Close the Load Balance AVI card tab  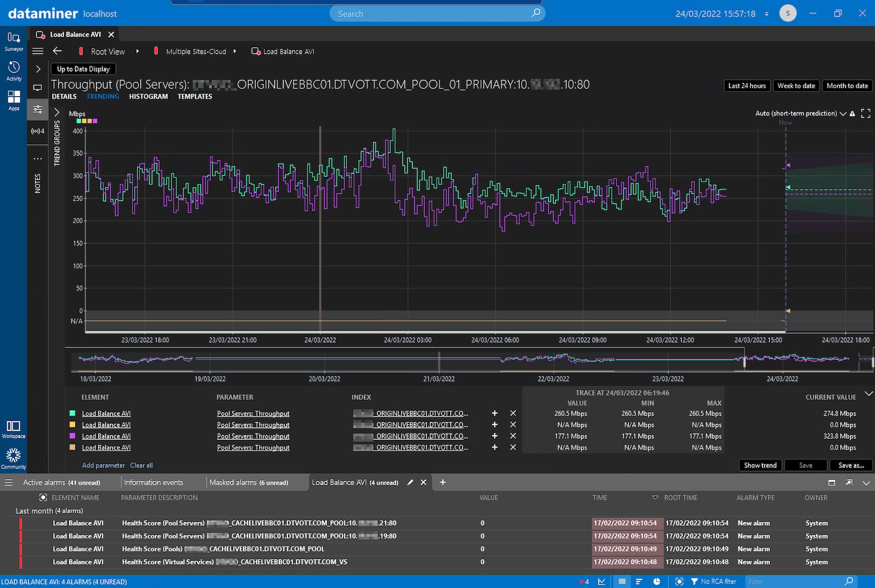click(111, 34)
